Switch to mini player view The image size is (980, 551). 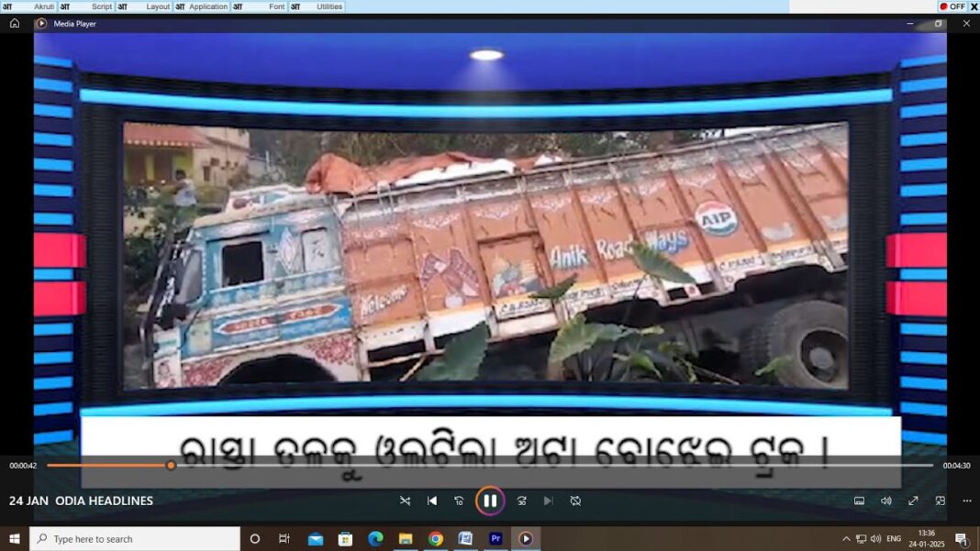940,501
